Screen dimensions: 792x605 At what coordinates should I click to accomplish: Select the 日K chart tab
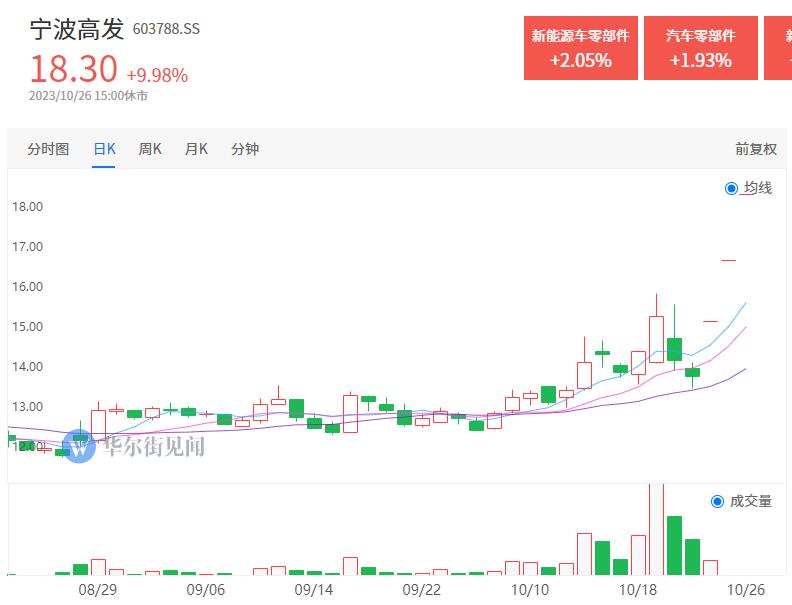(x=104, y=149)
